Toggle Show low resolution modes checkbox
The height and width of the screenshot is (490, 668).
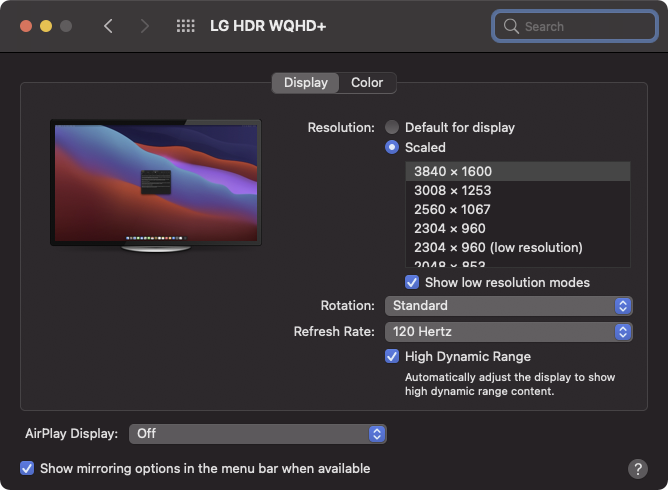point(412,282)
